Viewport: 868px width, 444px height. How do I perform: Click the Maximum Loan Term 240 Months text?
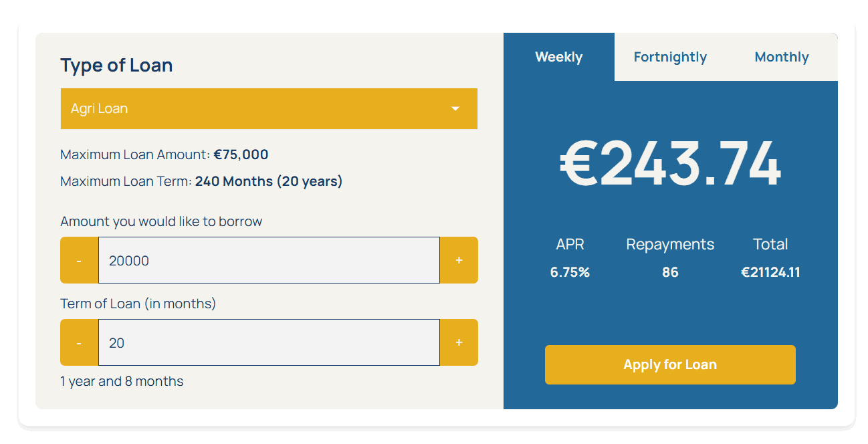point(201,181)
